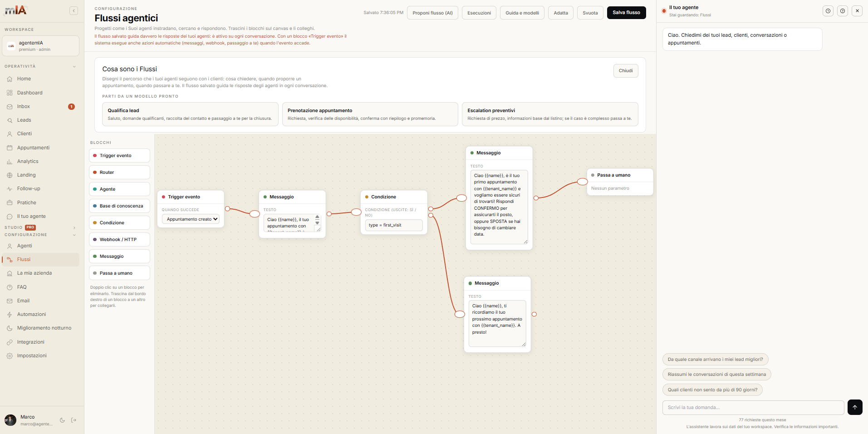
Task: Edit the CONFERMO/SPOSTA message text area
Action: click(x=499, y=207)
